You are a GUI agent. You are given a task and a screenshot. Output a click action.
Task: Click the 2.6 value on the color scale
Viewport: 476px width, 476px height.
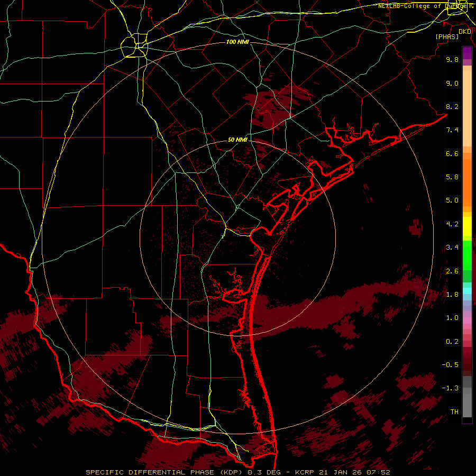tap(452, 271)
